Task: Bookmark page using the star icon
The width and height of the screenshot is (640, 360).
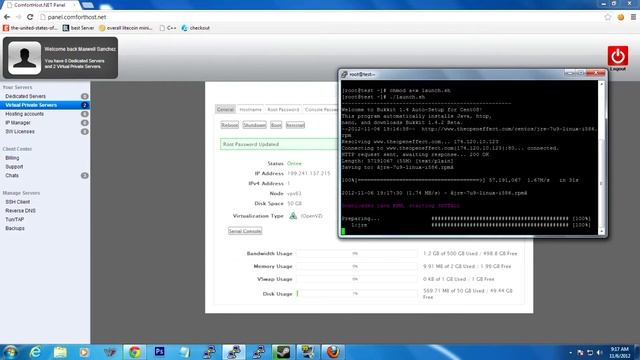Action: tap(608, 17)
